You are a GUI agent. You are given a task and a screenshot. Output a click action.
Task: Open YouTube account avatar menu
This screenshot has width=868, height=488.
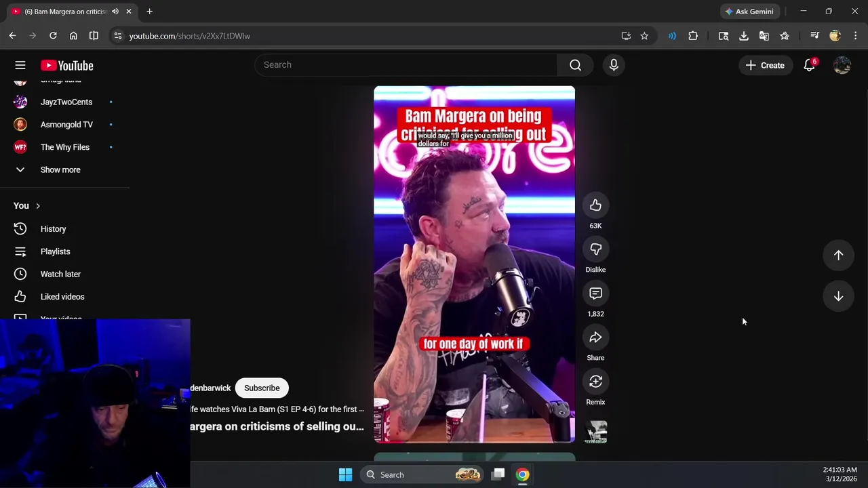click(842, 65)
